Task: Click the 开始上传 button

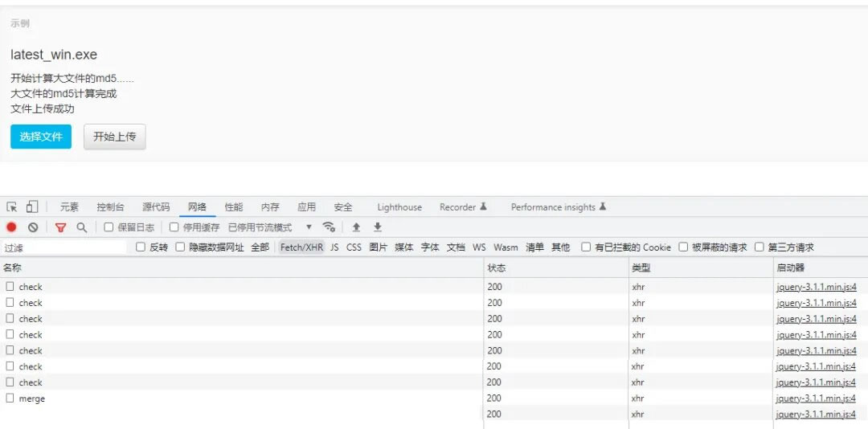Action: [114, 137]
